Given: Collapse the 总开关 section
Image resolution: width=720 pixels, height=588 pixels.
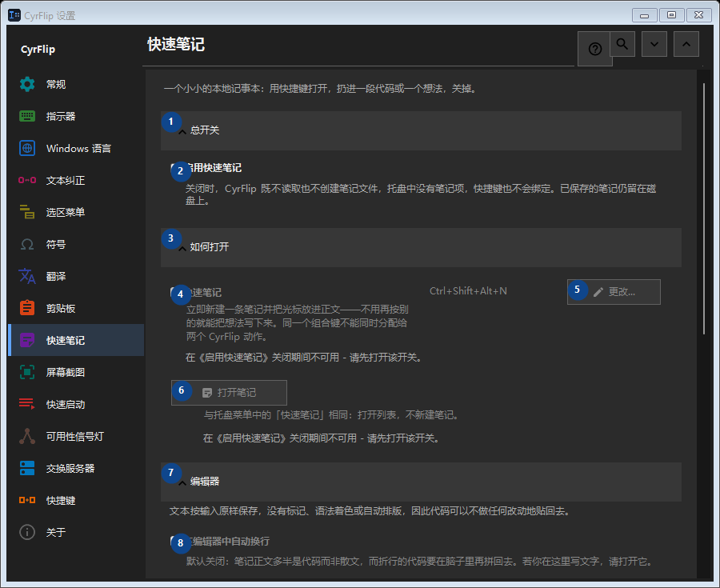Looking at the screenshot, I should tap(421, 130).
